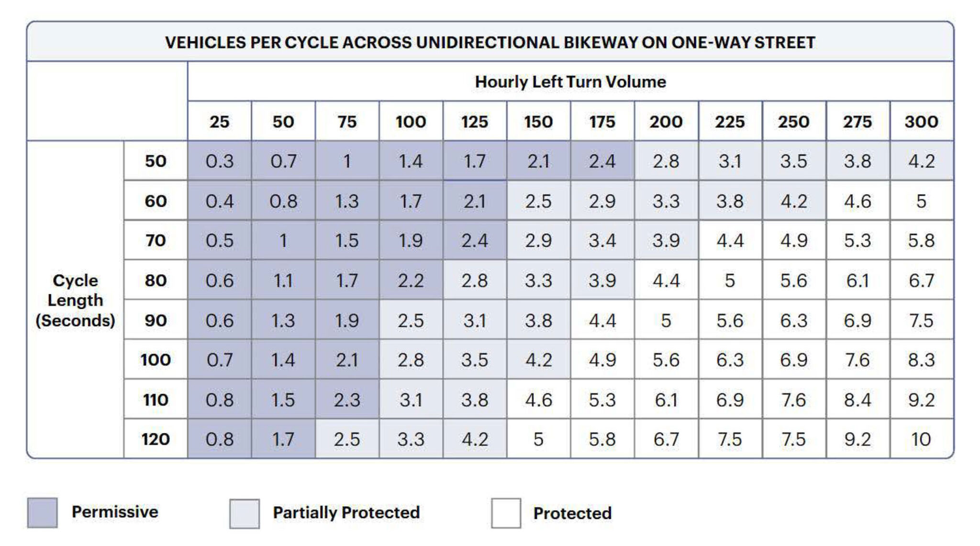
Task: Click the 0.3 cell in top row
Action: pyautogui.click(x=219, y=161)
